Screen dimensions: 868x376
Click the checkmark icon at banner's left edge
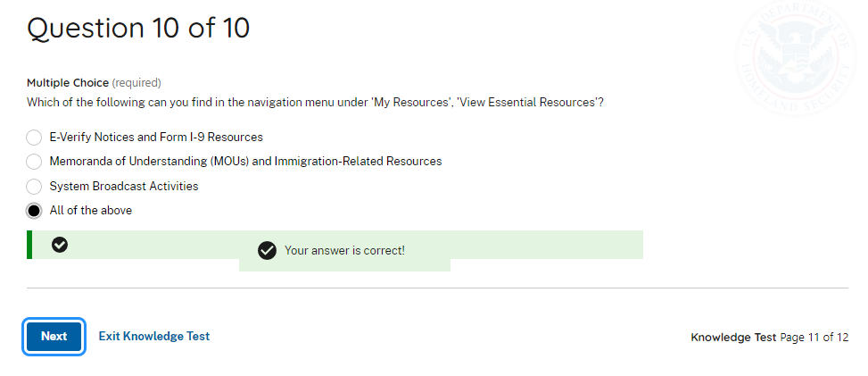(x=60, y=245)
